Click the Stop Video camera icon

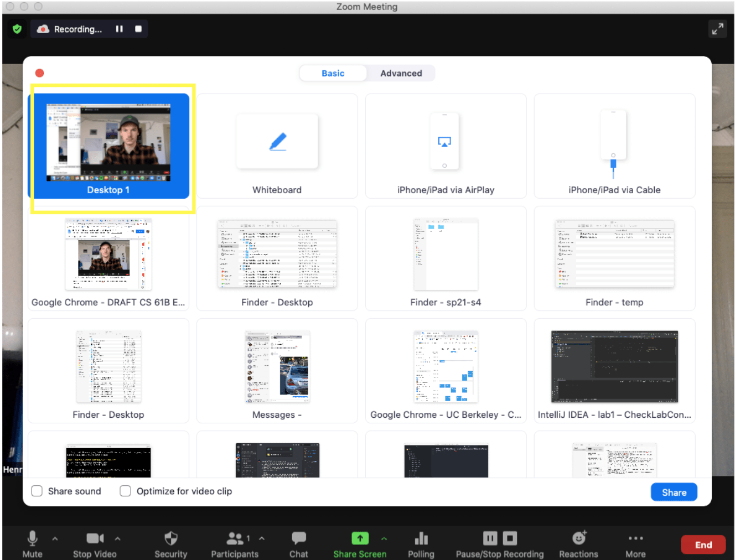[x=94, y=538]
